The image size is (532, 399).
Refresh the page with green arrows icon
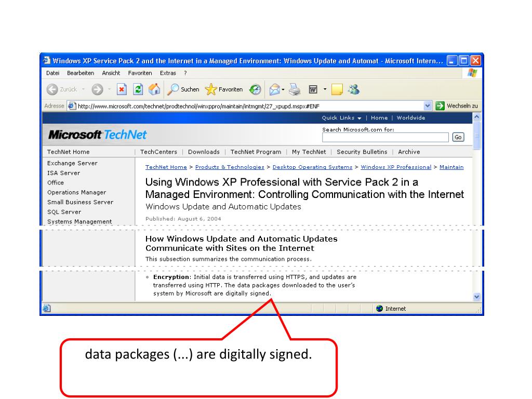pyautogui.click(x=138, y=89)
